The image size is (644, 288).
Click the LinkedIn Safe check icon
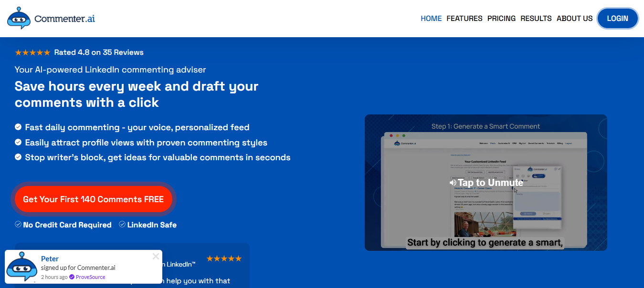pyautogui.click(x=122, y=224)
